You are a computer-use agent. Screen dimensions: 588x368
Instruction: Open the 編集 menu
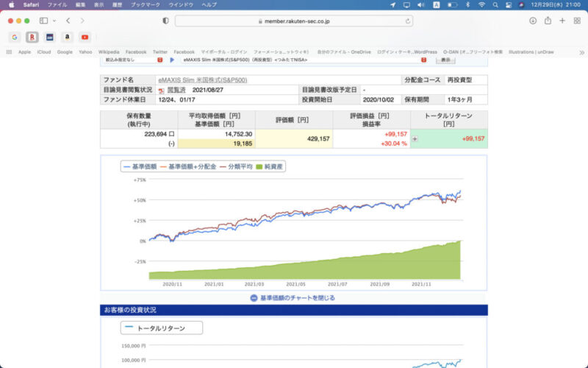pyautogui.click(x=80, y=5)
